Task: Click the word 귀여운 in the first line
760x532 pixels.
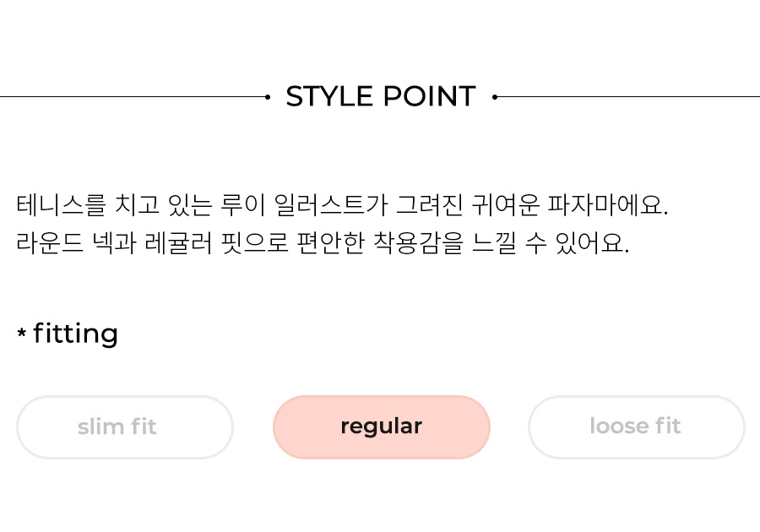Action: click(x=506, y=204)
